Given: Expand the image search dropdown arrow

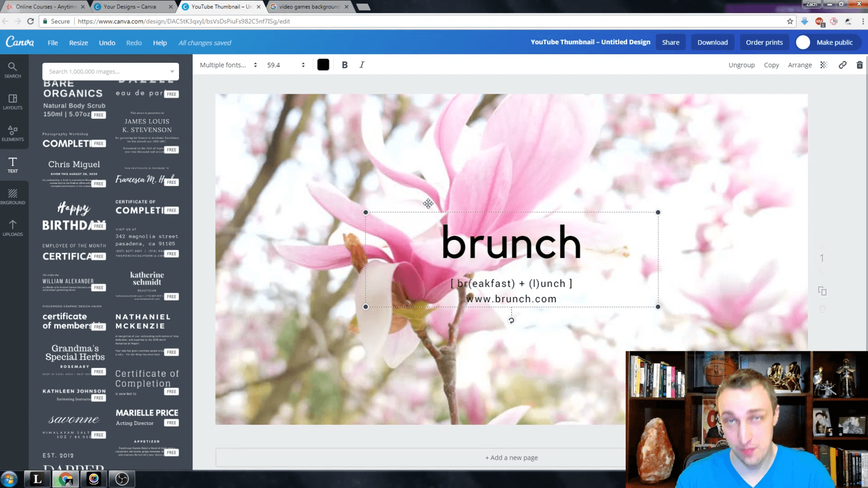Looking at the screenshot, I should point(172,71).
